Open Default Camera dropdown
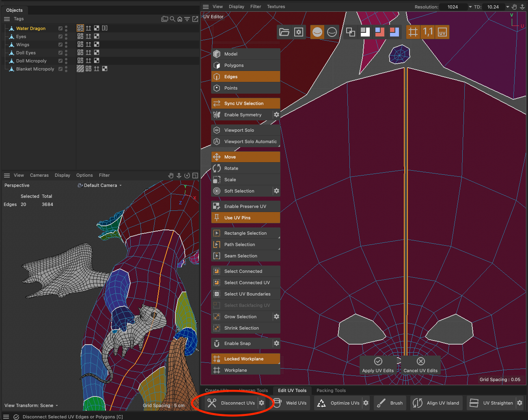Screen dimensions: 528x420 pos(100,185)
